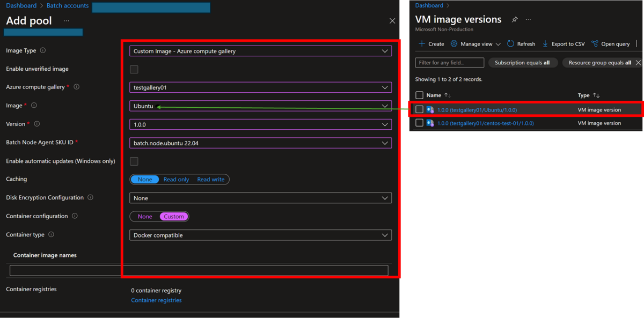Set Container configuration to Custom
Image resolution: width=644 pixels, height=318 pixels.
click(174, 217)
